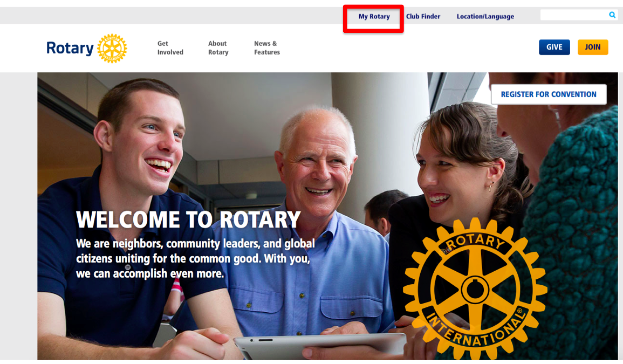Click the Rotary wheel logo in header
This screenshot has width=623, height=364.
(x=112, y=49)
